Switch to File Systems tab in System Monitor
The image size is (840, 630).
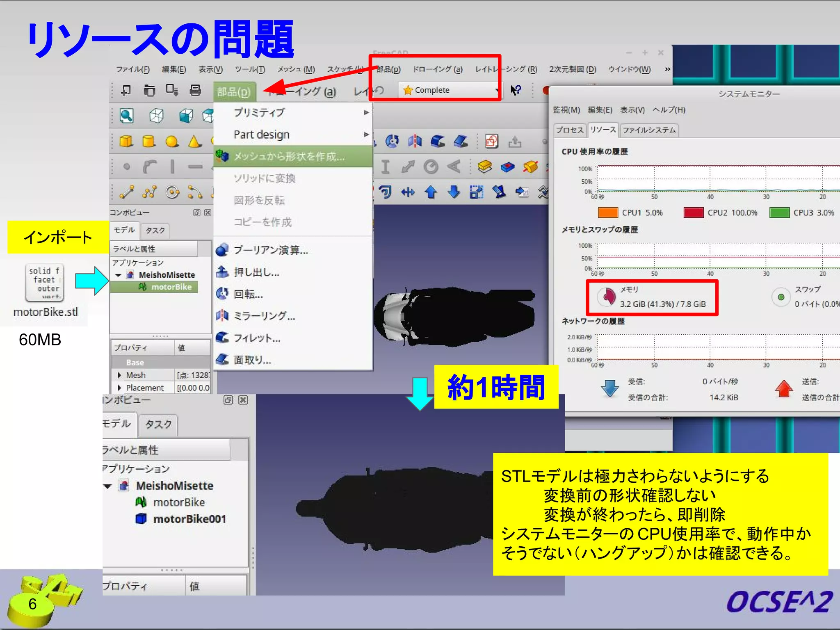pos(649,130)
